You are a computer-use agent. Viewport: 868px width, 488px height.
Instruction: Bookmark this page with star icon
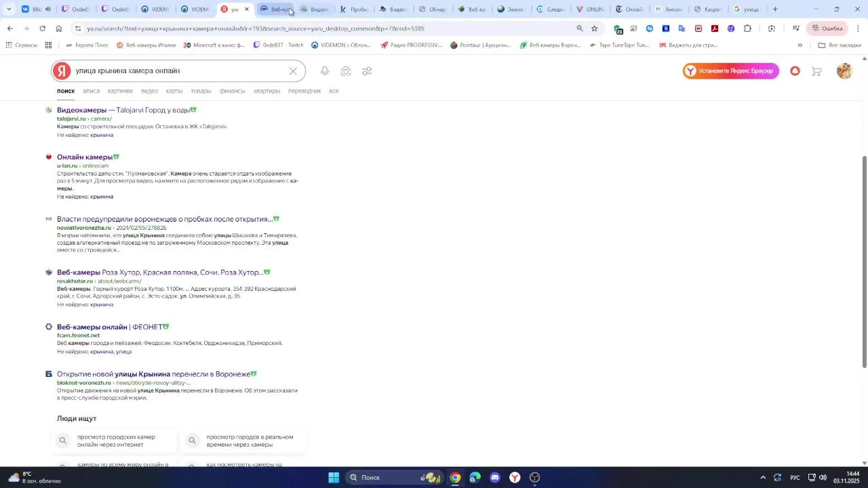coord(595,28)
